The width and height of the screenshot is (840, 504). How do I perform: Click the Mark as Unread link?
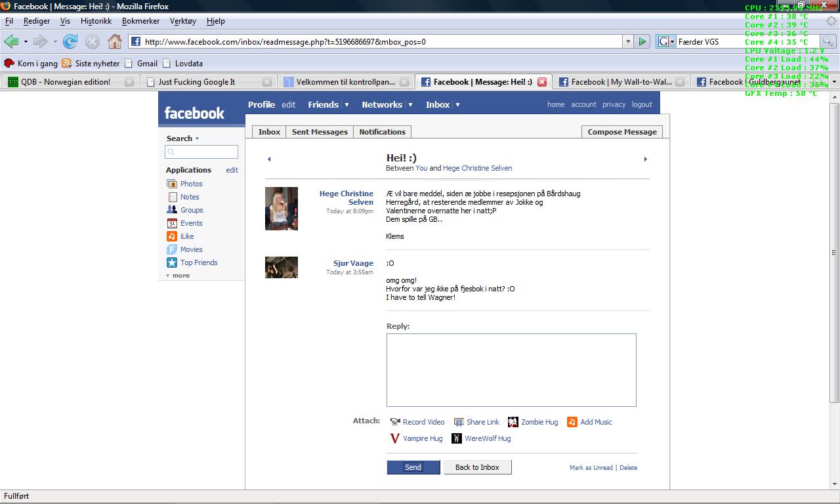[x=591, y=468]
